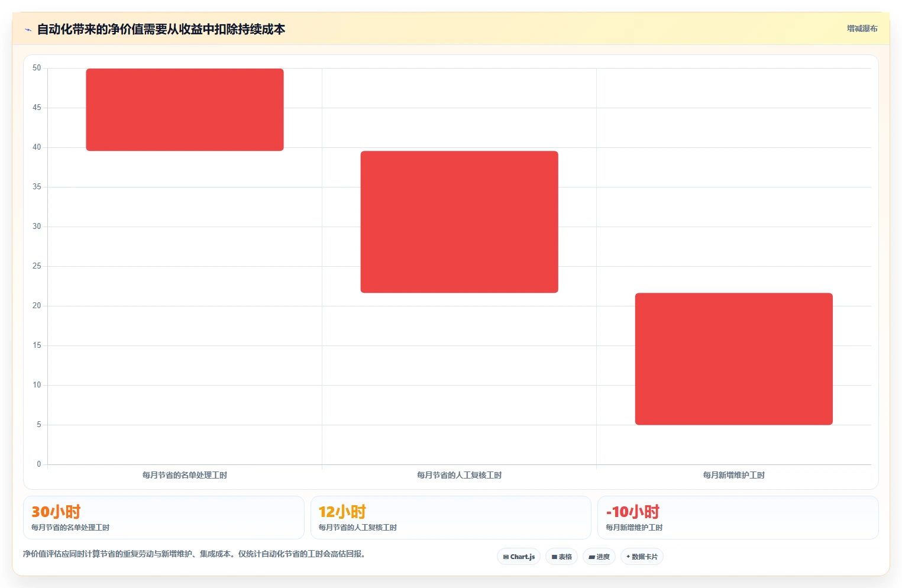Image resolution: width=902 pixels, height=588 pixels.
Task: Click x-axis label 每月新增维护工时
Action: [x=733, y=475]
